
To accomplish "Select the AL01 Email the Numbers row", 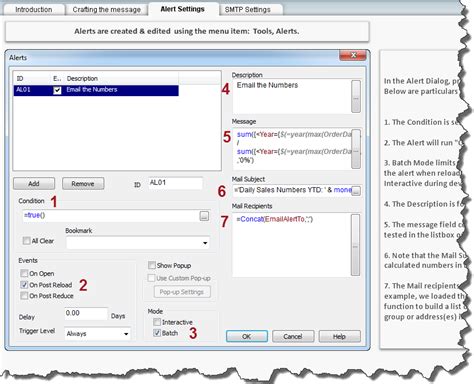I will [x=96, y=90].
